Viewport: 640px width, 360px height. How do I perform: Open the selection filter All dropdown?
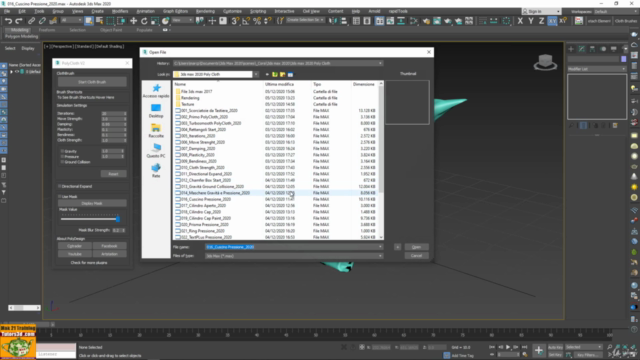(71, 20)
